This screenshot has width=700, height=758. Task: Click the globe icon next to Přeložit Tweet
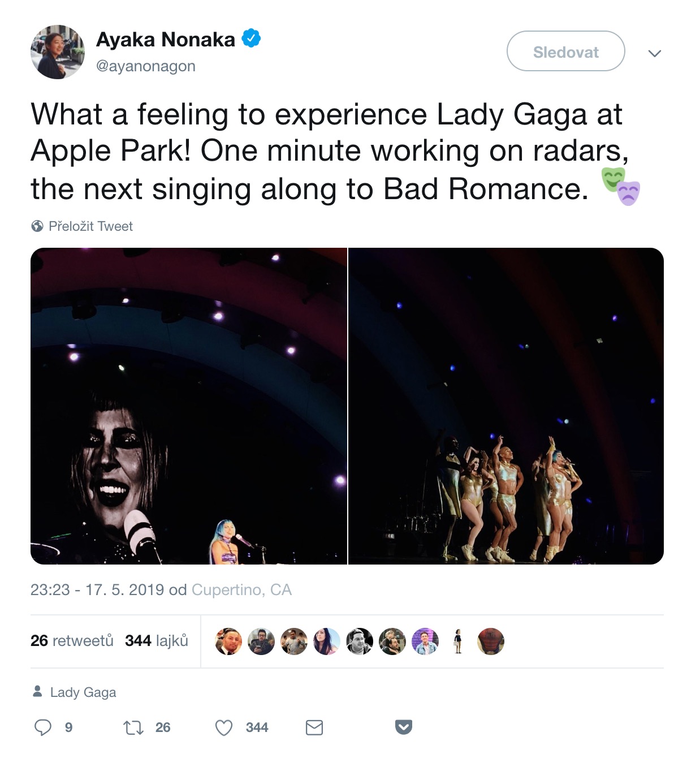(x=38, y=226)
